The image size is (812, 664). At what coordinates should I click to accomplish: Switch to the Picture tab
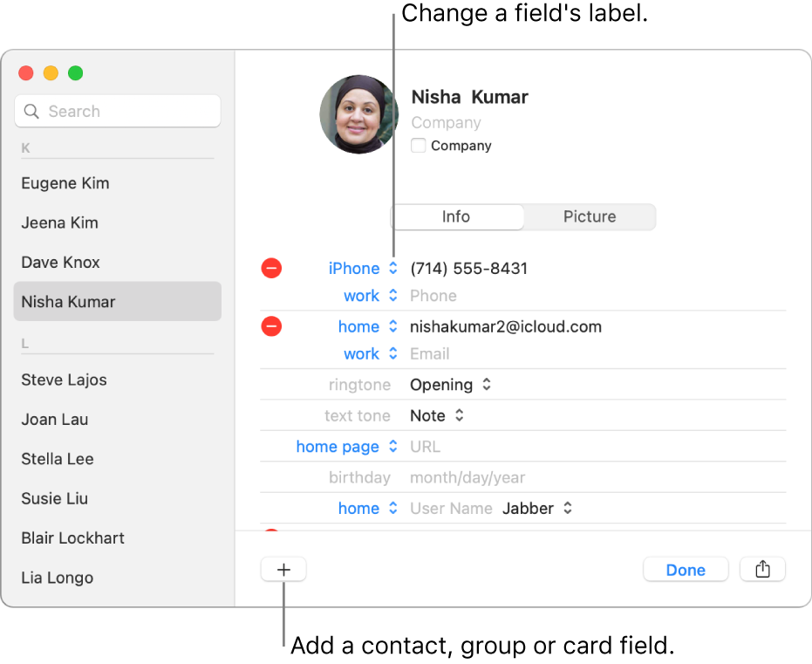point(590,216)
